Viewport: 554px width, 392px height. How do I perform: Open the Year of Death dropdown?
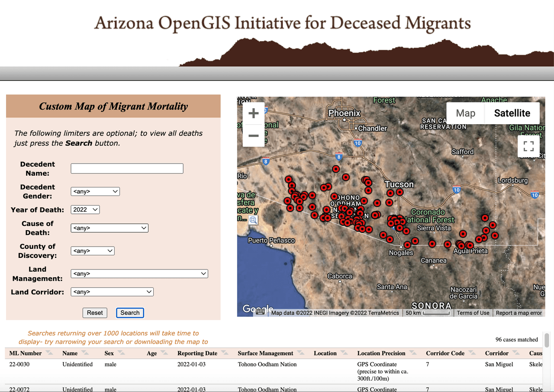(85, 209)
